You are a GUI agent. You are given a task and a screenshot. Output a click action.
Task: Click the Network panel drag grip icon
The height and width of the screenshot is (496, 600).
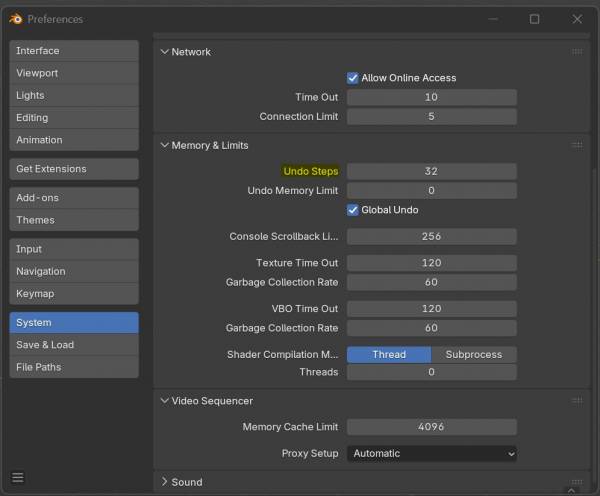(x=577, y=52)
